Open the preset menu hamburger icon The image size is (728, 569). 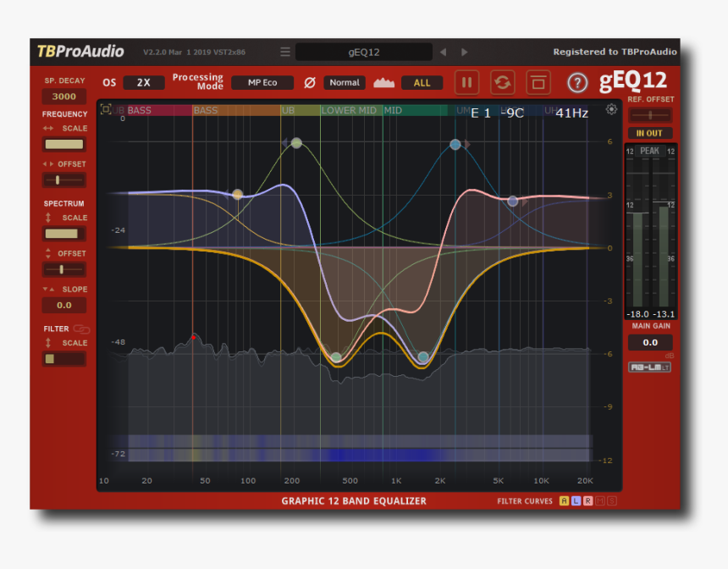[285, 52]
